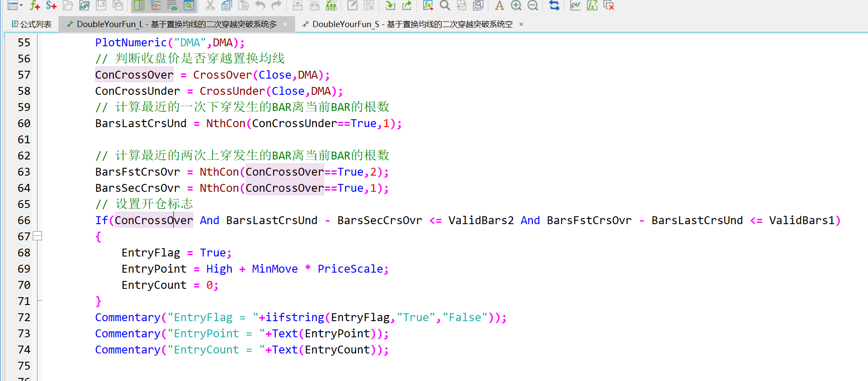Zoom in with the plus magnifier icon
Viewport: 868px width, 381px height.
pyautogui.click(x=516, y=5)
